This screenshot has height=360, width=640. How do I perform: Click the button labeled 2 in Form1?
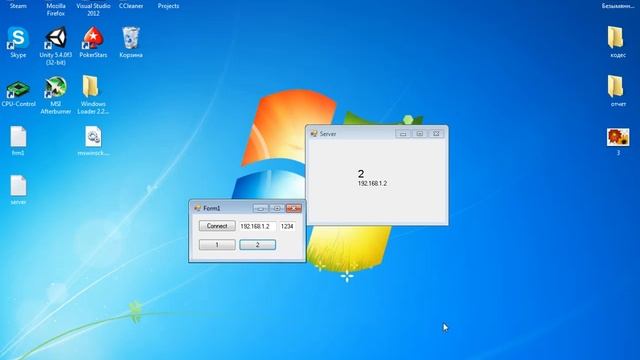(x=258, y=244)
